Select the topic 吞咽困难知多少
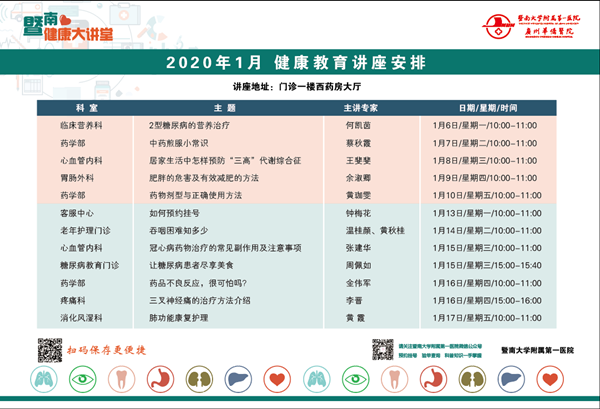 (179, 231)
